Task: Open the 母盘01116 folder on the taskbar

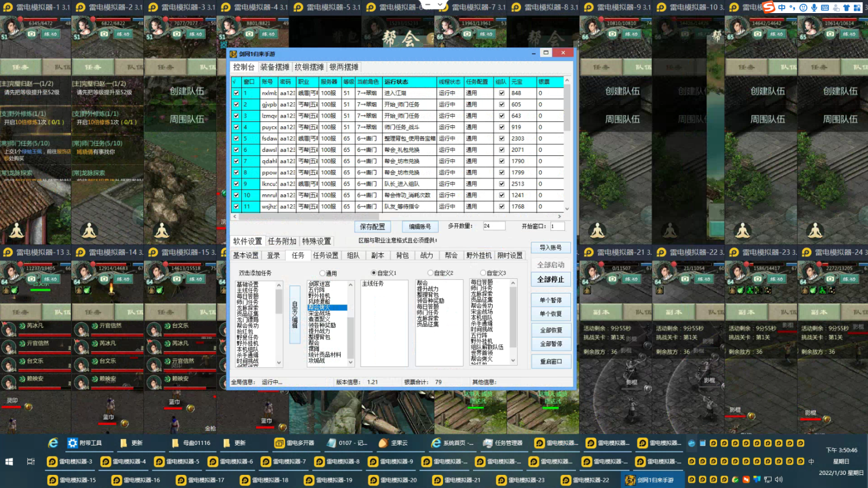Action: tap(191, 443)
